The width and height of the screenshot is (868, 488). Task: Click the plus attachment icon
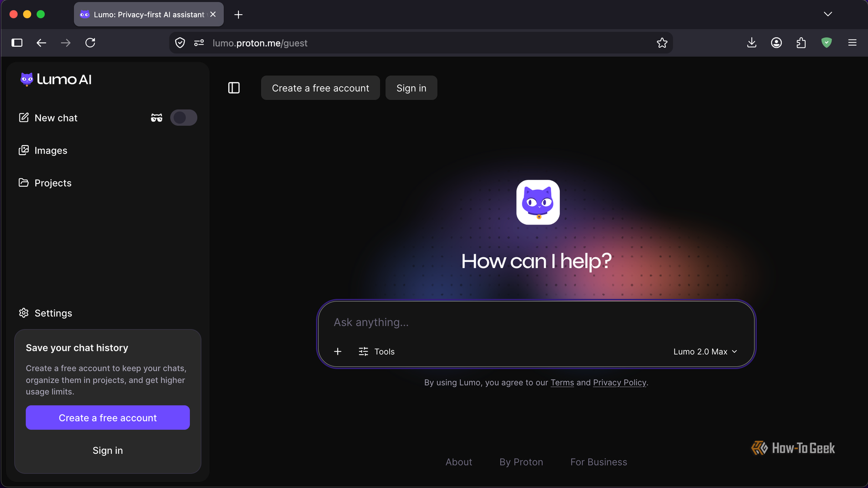(338, 351)
